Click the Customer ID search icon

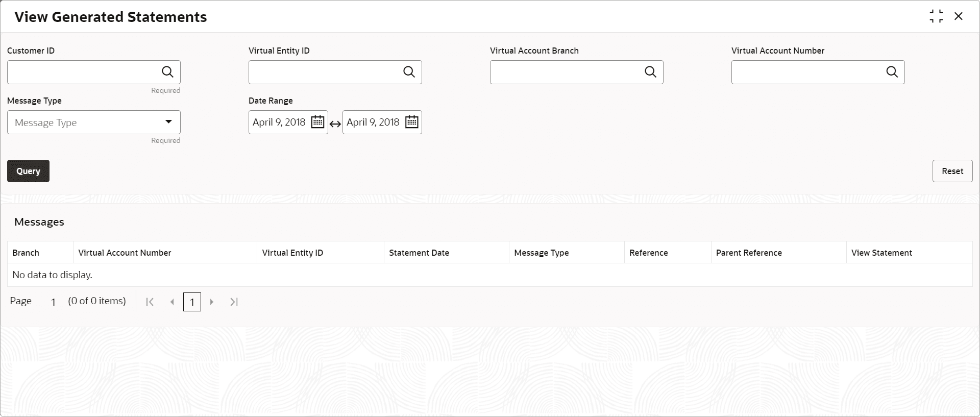[x=167, y=72]
